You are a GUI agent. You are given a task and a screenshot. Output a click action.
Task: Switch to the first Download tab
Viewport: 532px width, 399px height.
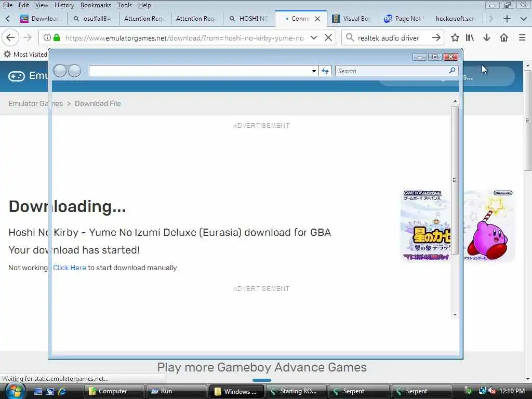(41, 19)
